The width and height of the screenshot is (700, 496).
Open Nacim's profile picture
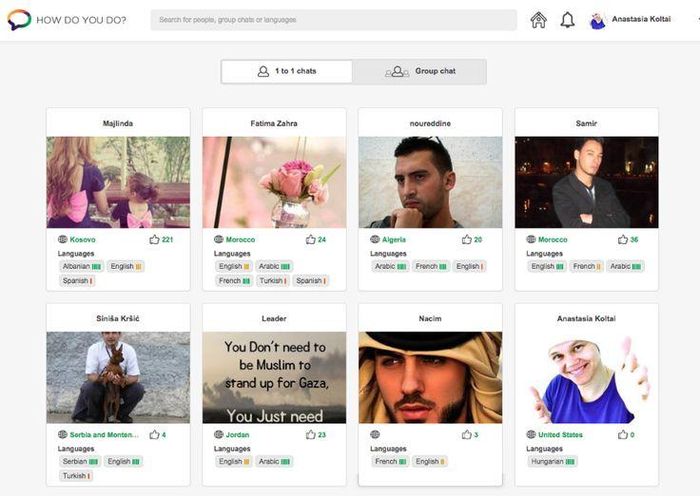[x=430, y=377]
